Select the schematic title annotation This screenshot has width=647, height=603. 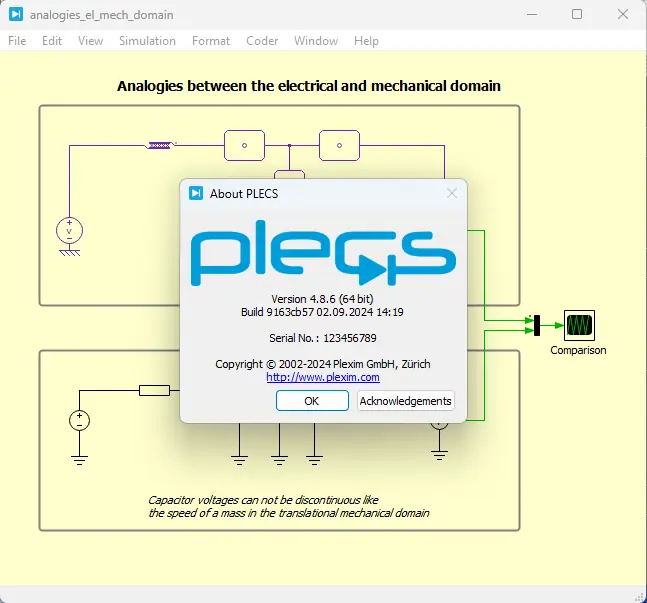pyautogui.click(x=309, y=86)
